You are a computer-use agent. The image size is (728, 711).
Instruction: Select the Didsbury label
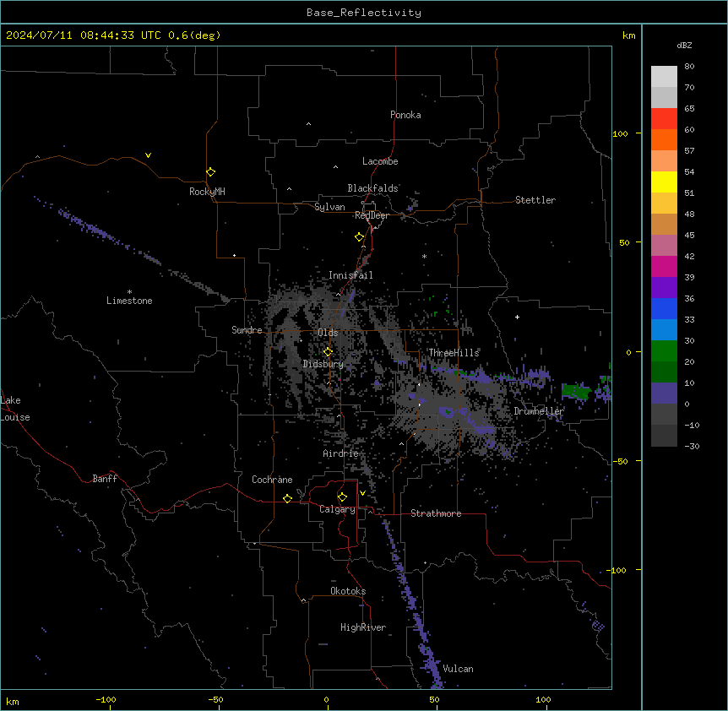click(x=323, y=364)
